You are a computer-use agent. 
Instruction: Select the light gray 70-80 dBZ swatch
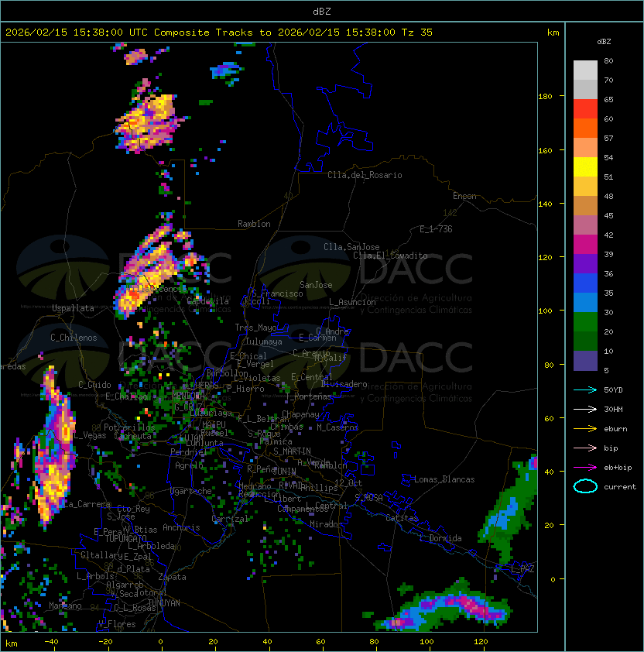point(585,70)
